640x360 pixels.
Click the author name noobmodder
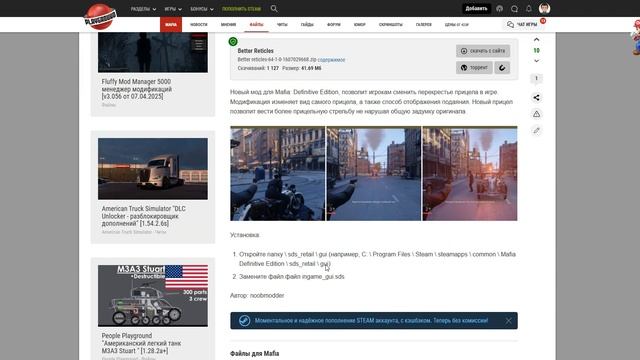pos(267,296)
